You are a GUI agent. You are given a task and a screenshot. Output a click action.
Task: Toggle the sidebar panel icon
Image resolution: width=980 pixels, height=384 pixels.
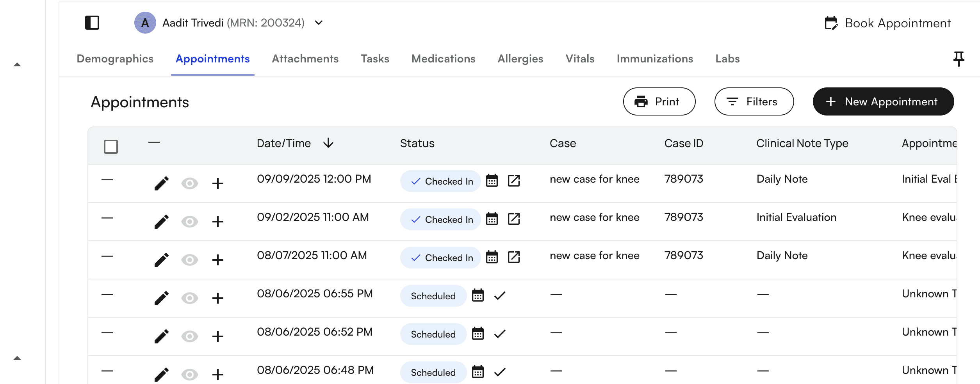pyautogui.click(x=92, y=23)
